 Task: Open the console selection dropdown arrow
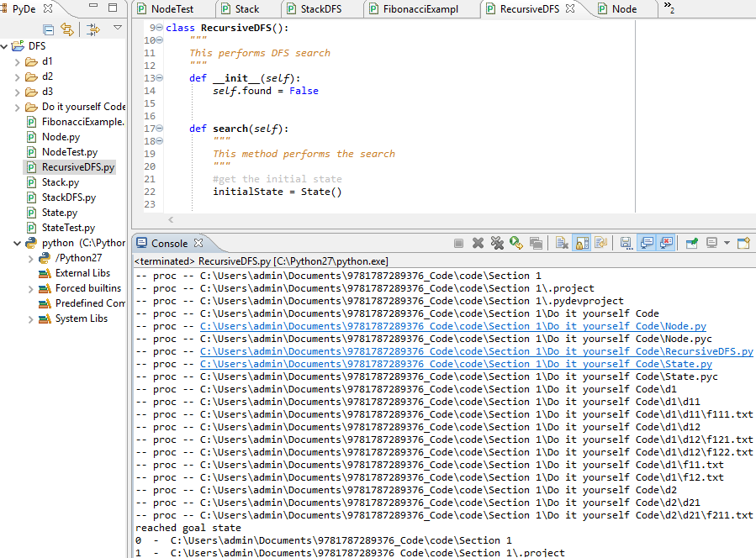tap(727, 244)
